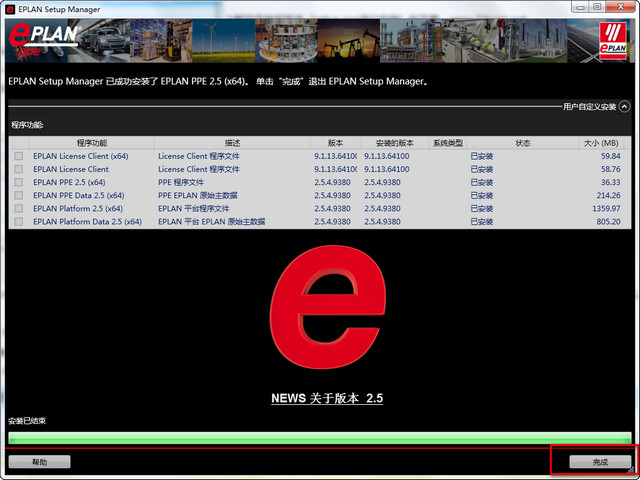Minimize the EPLAN Setup Manager window
The image size is (640, 480).
click(x=581, y=7)
